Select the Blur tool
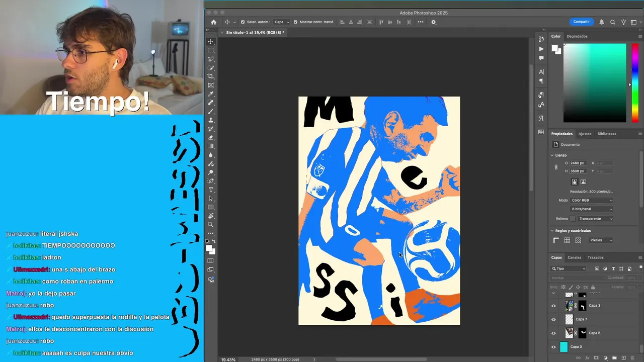644x362 pixels. pyautogui.click(x=211, y=155)
